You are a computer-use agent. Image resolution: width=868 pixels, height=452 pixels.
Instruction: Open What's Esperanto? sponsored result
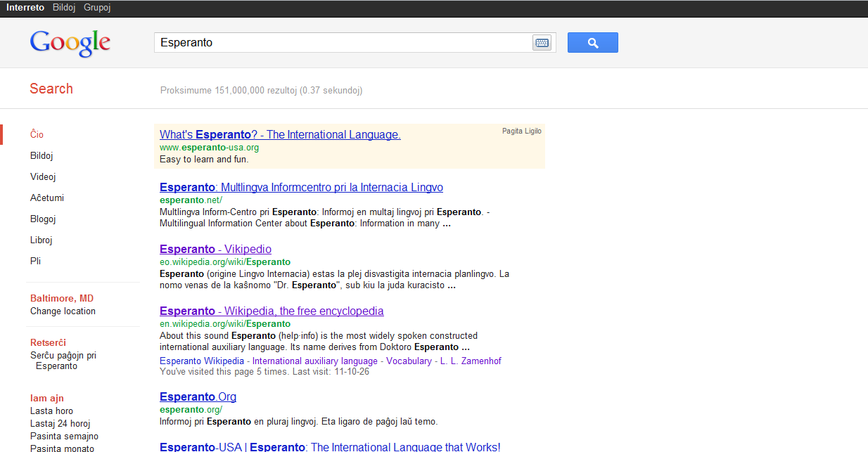pos(280,134)
